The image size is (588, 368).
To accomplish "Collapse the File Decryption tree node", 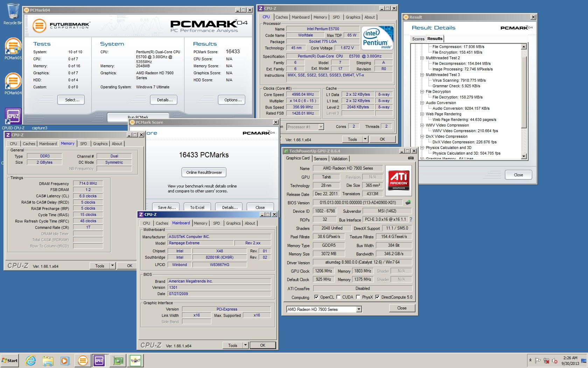I will 422,91.
